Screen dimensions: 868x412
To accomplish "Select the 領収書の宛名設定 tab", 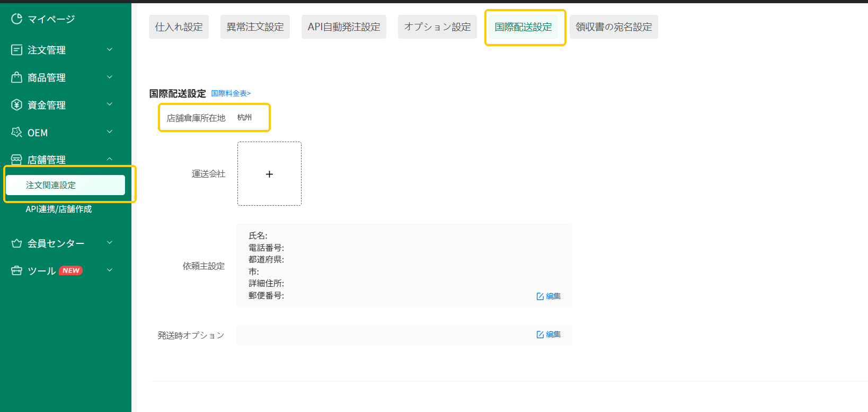I will point(614,27).
